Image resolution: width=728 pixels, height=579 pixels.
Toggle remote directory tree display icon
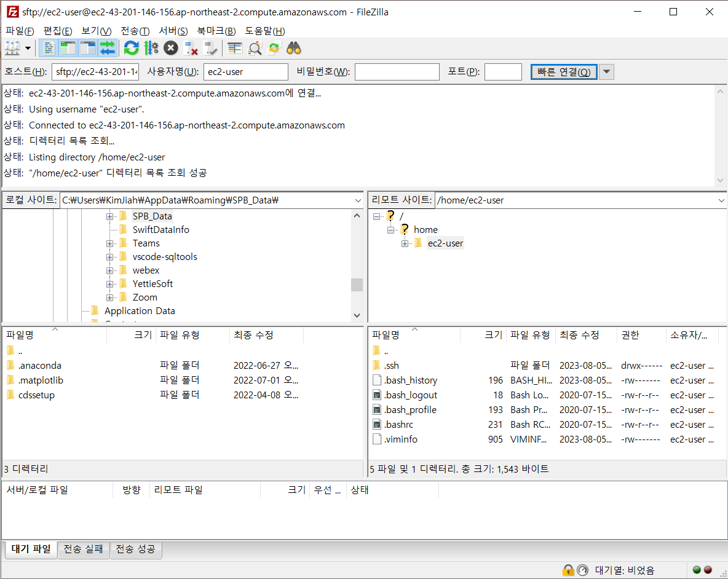(87, 48)
